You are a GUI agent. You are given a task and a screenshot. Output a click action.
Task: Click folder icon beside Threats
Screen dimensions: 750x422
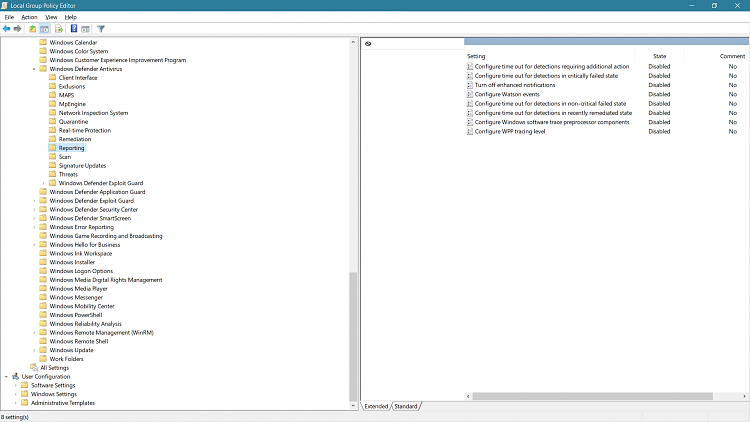53,174
